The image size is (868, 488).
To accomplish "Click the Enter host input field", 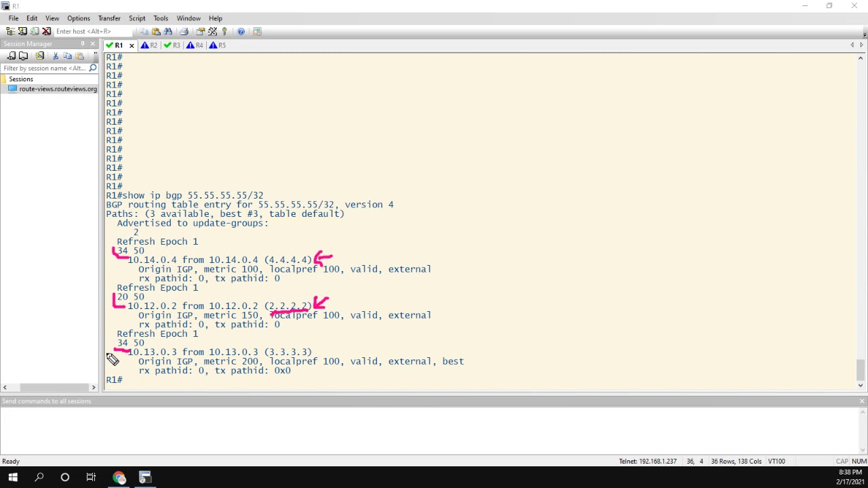I will click(x=94, y=31).
